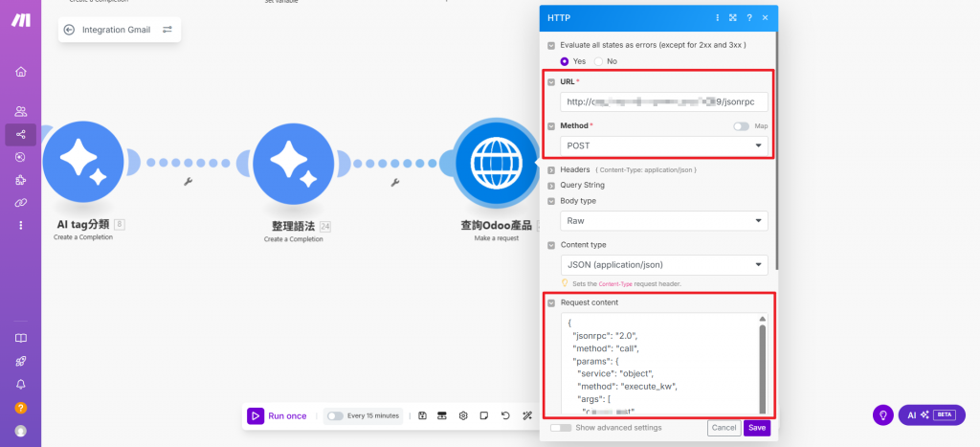Open the bell notifications icon
The height and width of the screenshot is (447, 980).
(21, 385)
